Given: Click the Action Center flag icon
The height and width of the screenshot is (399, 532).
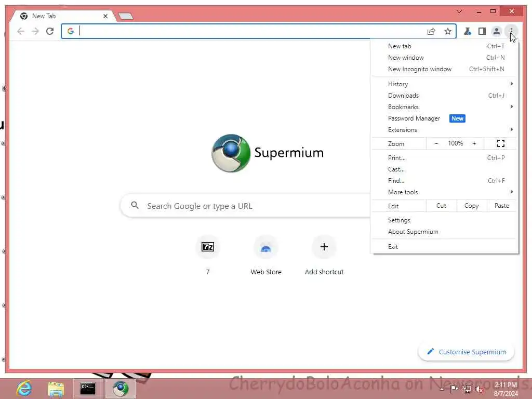Looking at the screenshot, I should click(x=454, y=389).
